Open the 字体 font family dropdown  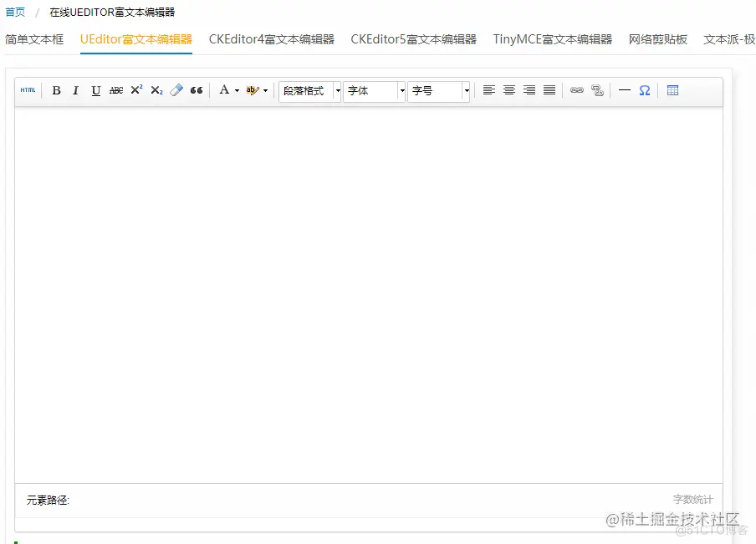374,91
